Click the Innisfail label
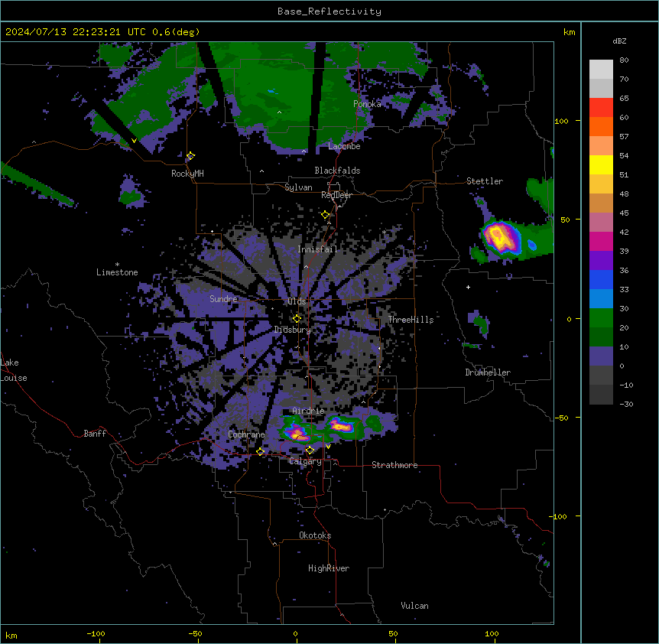Viewport: 659px width, 644px height. pyautogui.click(x=317, y=249)
